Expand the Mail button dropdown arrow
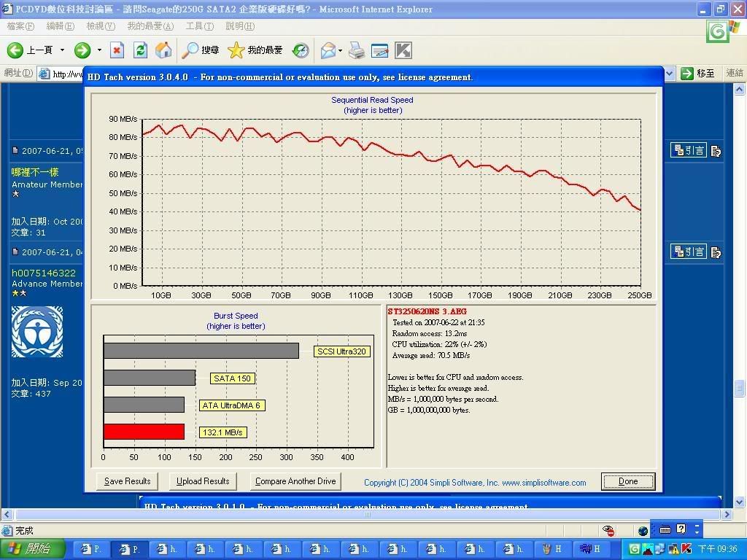Screen dimensions: 747x560 (x=340, y=50)
